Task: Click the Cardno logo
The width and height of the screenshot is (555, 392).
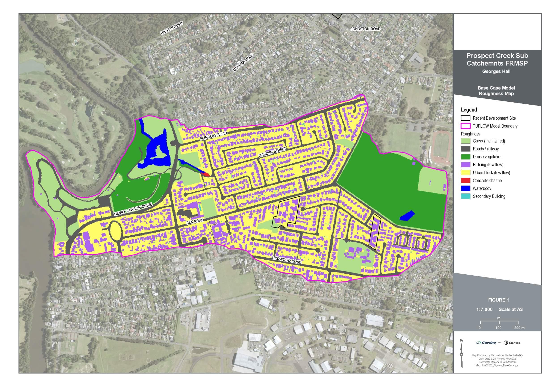Action: [x=486, y=342]
